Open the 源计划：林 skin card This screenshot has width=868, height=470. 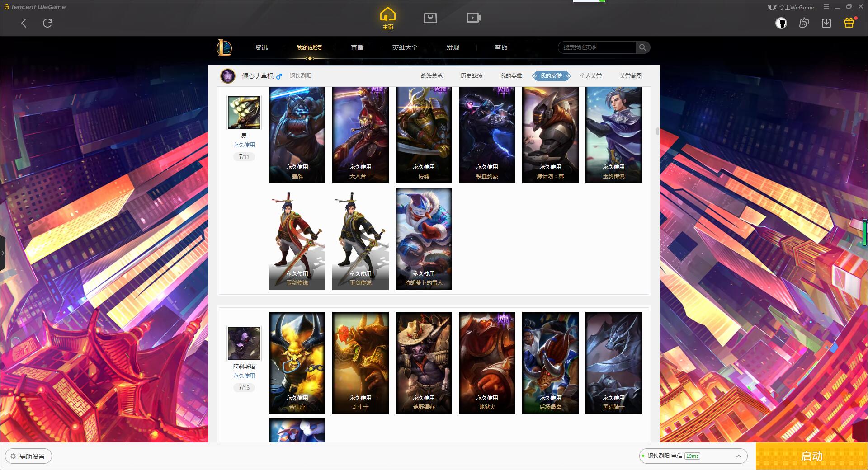[550, 135]
